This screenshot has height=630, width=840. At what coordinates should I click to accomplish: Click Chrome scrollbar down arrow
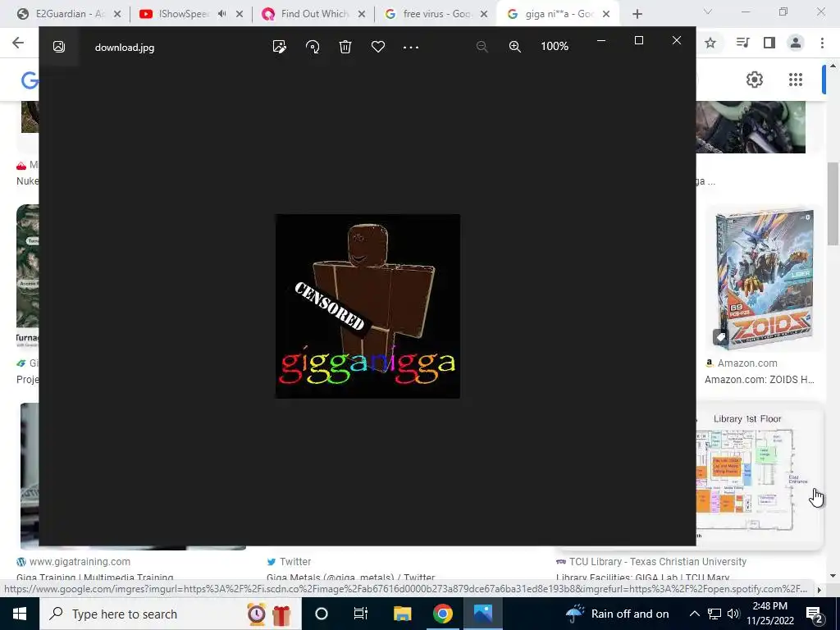pos(833,576)
